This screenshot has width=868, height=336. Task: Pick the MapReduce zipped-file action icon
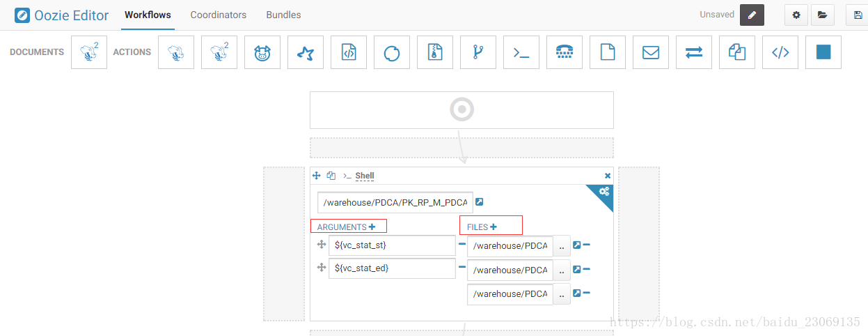[435, 52]
